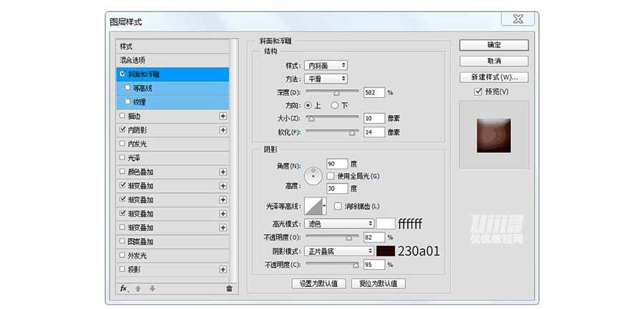644x309 pixels.
Task: Click the dark brown 阴影模式 color swatch
Action: [386, 251]
